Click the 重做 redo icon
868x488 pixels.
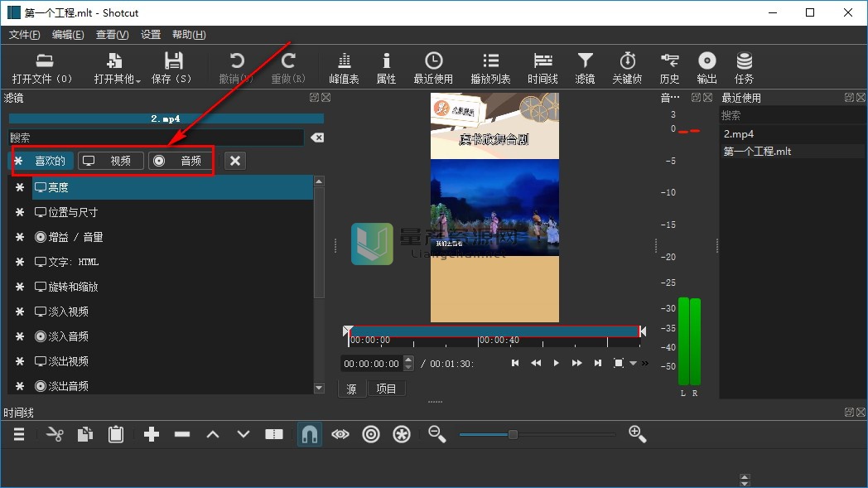pyautogui.click(x=288, y=68)
